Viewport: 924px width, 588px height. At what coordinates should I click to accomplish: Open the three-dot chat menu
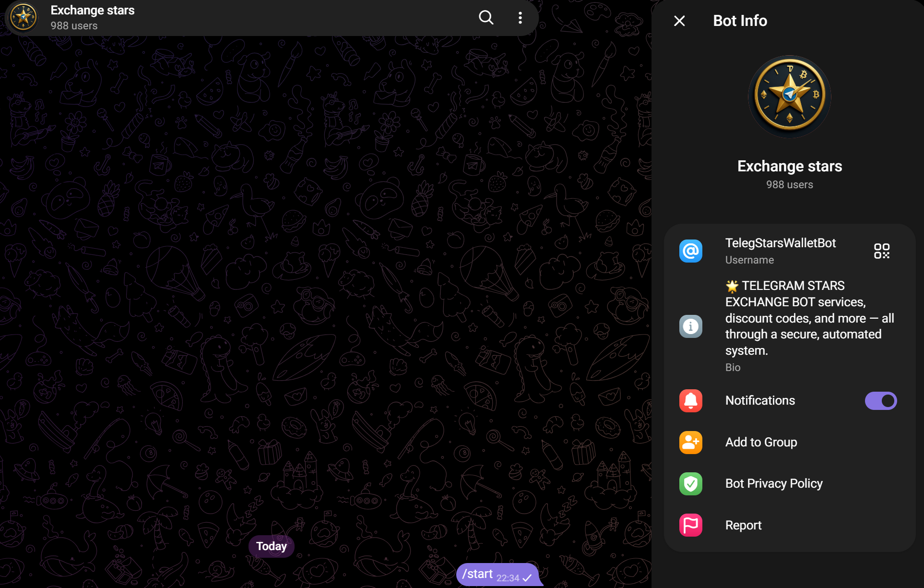click(520, 18)
